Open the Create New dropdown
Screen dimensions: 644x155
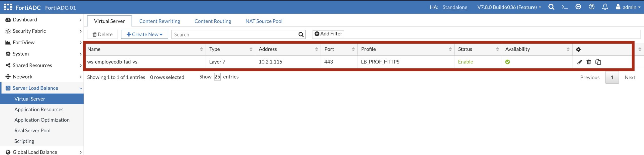point(144,34)
